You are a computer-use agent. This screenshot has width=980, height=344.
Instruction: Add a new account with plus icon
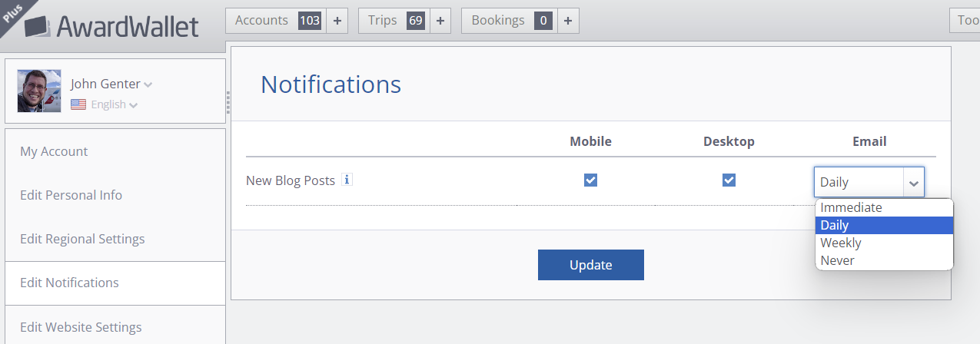pyautogui.click(x=337, y=21)
